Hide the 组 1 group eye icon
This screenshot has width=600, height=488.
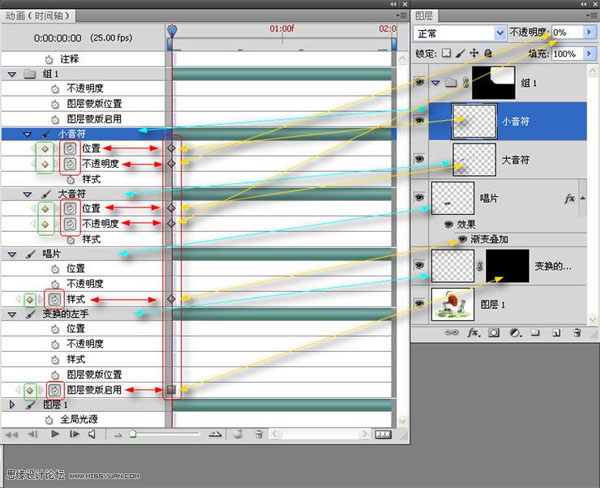[420, 83]
